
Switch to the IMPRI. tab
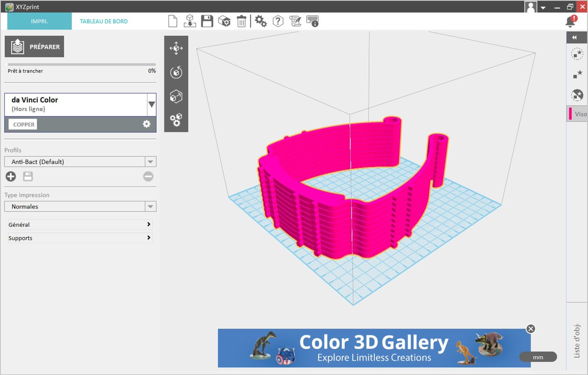(x=39, y=21)
